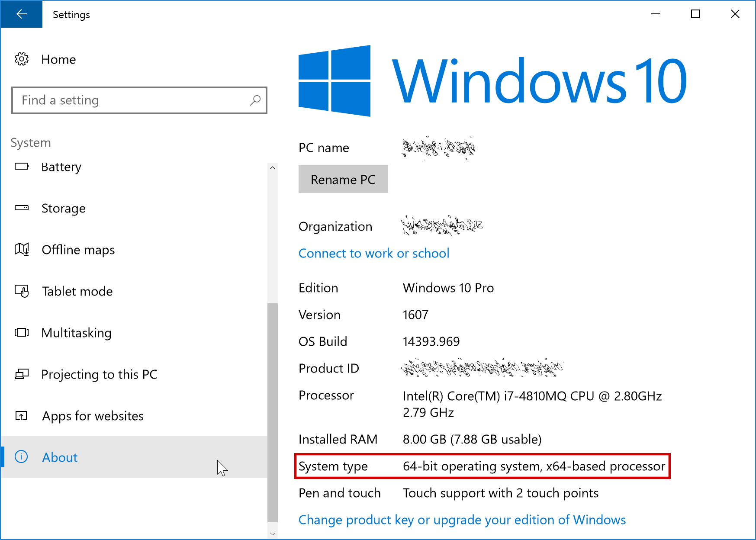Click the Windows 10 Pro edition value
The height and width of the screenshot is (540, 756).
[x=448, y=288]
